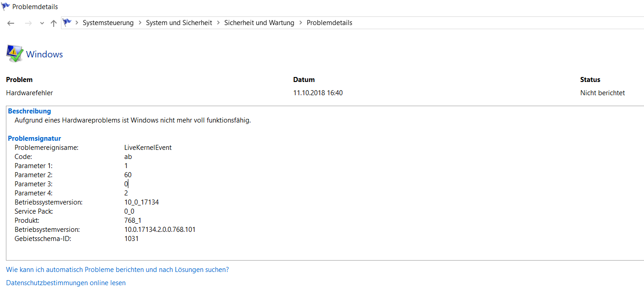Expand chevron before Problemdetails breadcrumb
644x292 pixels.
click(x=300, y=23)
